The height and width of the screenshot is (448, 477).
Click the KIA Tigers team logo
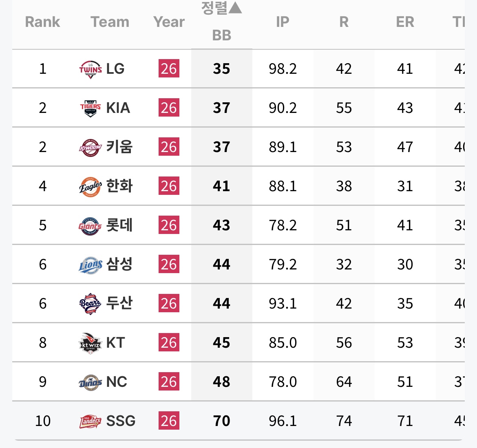point(91,108)
